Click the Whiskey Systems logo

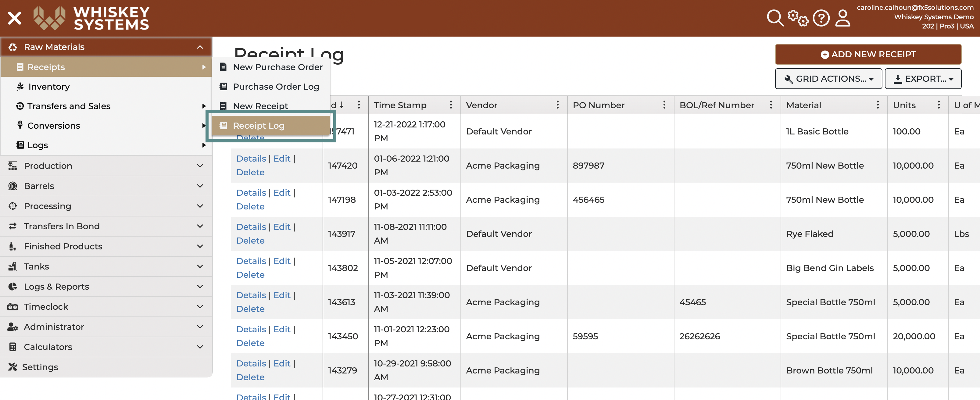pos(91,18)
